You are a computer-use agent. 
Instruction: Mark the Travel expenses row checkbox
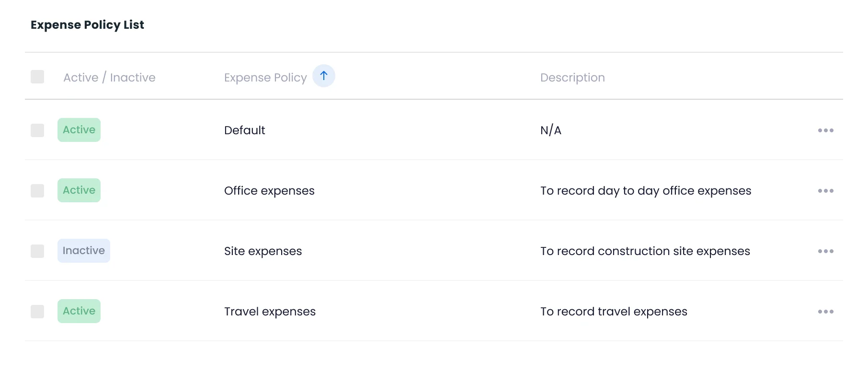pos(37,312)
